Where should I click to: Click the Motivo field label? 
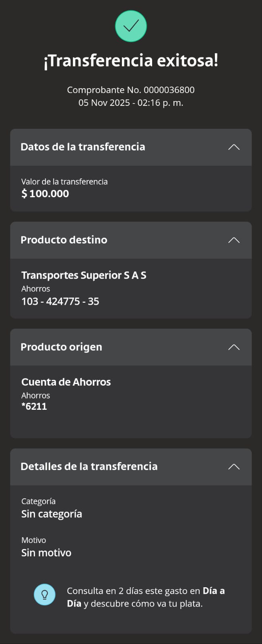(x=34, y=540)
